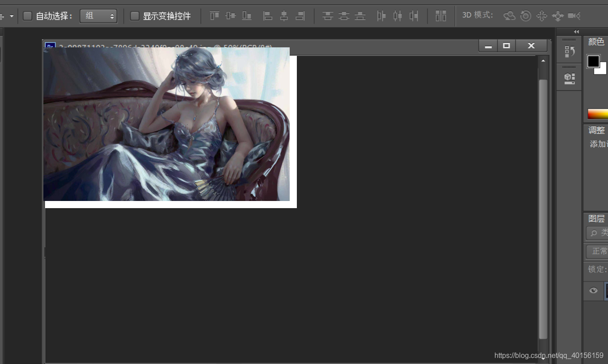Expand the collapsed panel dock arrows
Viewport: 608px width, 364px height.
pos(576,32)
